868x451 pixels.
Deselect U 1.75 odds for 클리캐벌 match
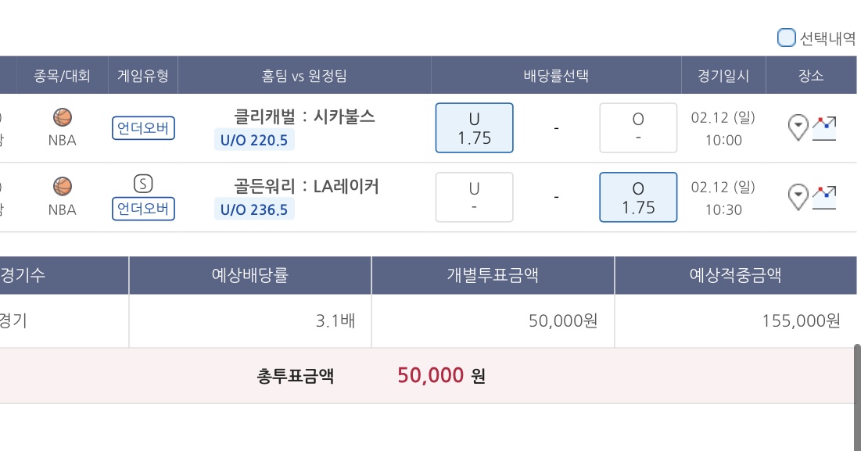pos(475,128)
